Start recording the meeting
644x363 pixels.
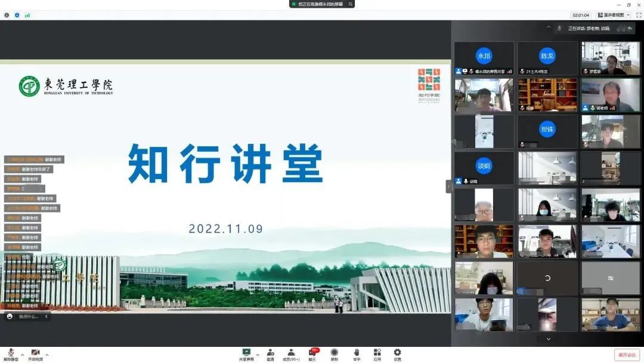click(335, 353)
